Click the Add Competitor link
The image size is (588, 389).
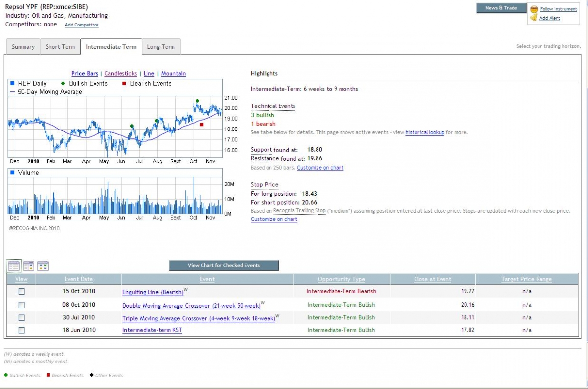[x=81, y=25]
